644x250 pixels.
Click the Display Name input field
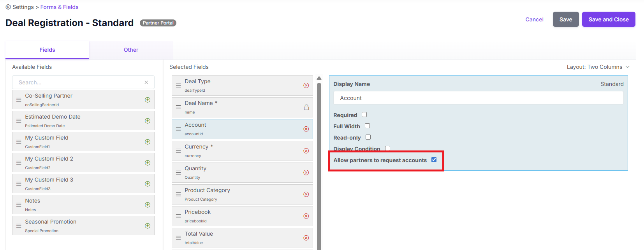coord(478,98)
